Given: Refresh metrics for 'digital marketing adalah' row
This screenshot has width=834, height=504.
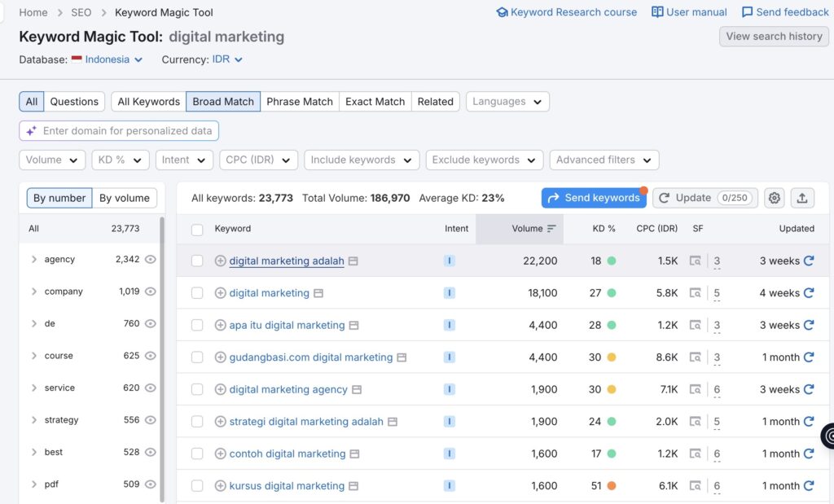Looking at the screenshot, I should [x=809, y=261].
